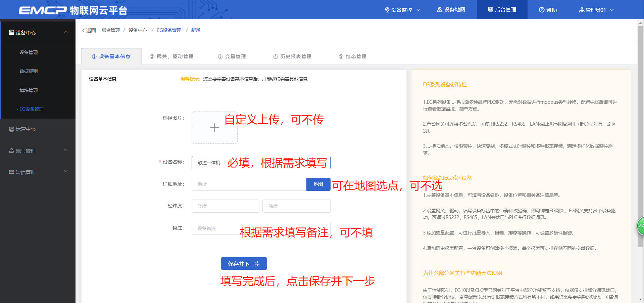Select 数据规则 in the sidebar

(29, 71)
